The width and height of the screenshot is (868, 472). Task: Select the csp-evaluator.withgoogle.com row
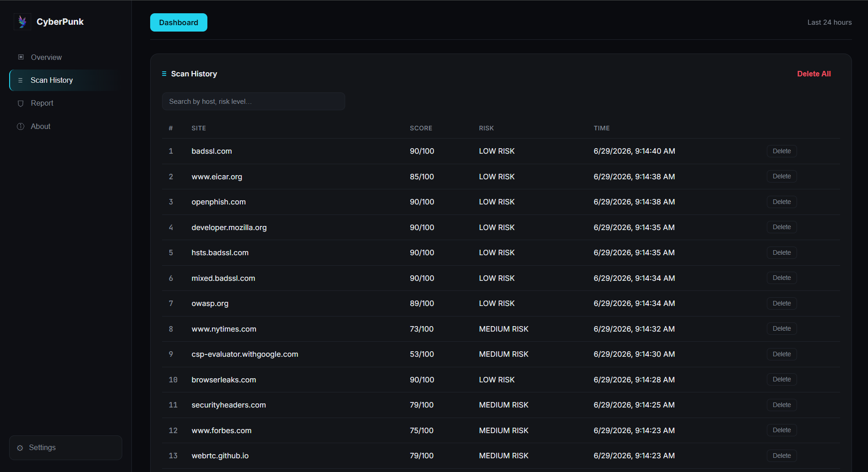pos(501,354)
